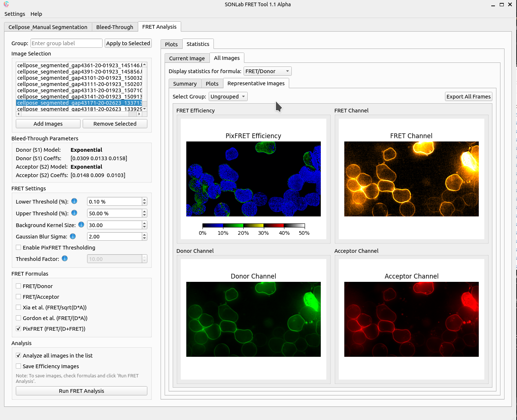Open the Select Group dropdown
The image size is (517, 420).
pyautogui.click(x=228, y=97)
